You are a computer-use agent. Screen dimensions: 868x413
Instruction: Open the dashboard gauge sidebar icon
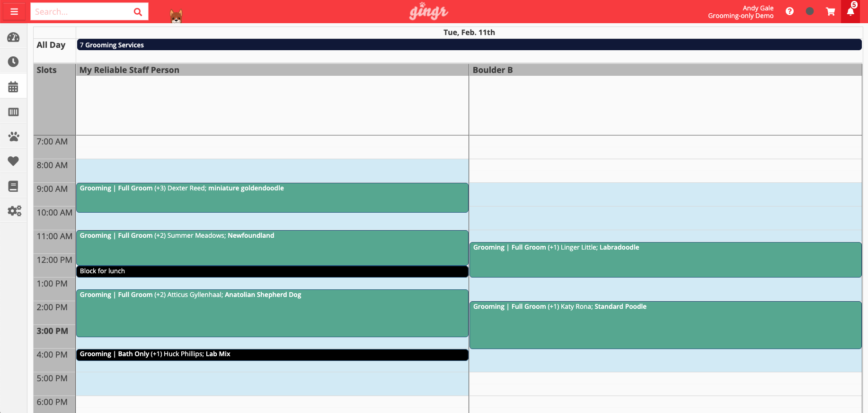coord(13,37)
